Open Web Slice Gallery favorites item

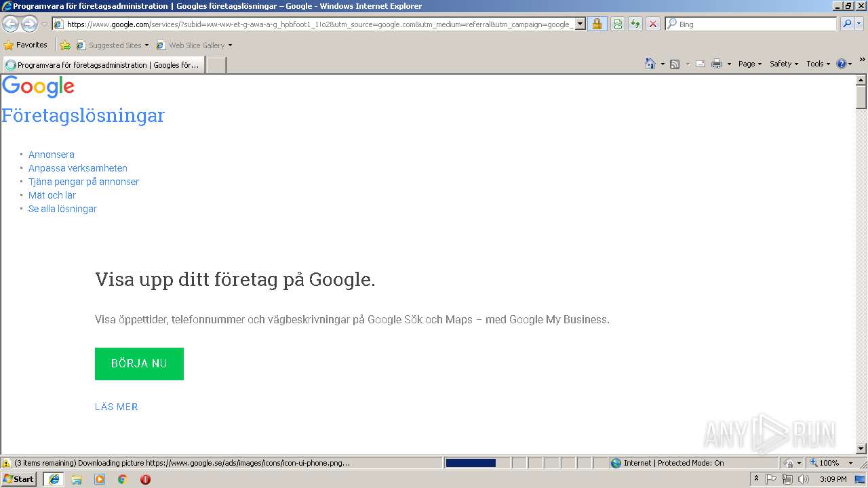[194, 45]
